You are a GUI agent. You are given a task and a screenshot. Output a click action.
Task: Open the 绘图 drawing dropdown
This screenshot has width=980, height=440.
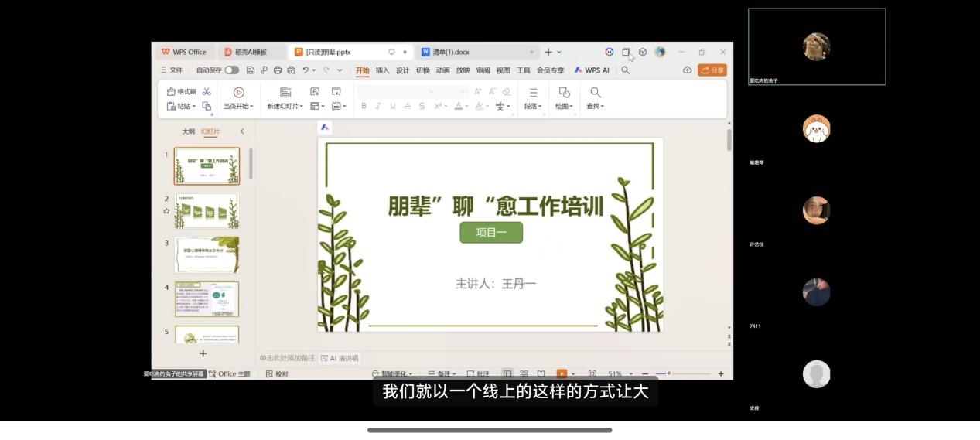(x=564, y=106)
